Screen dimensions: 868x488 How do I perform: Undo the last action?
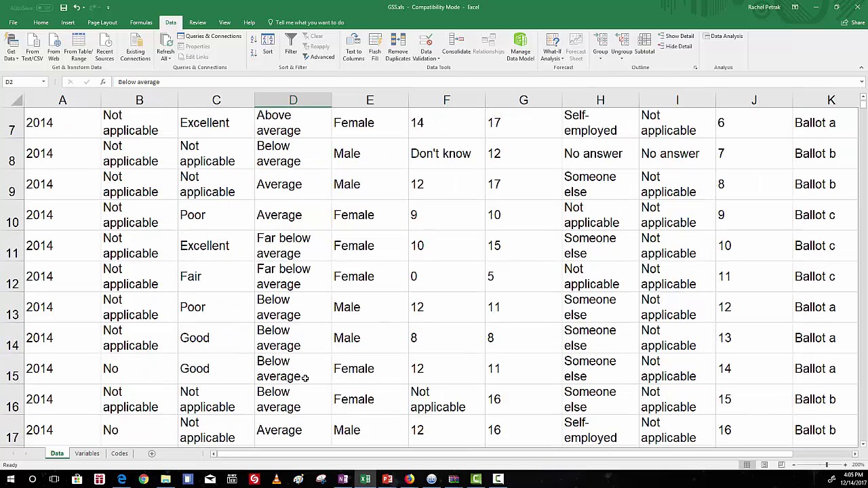77,7
